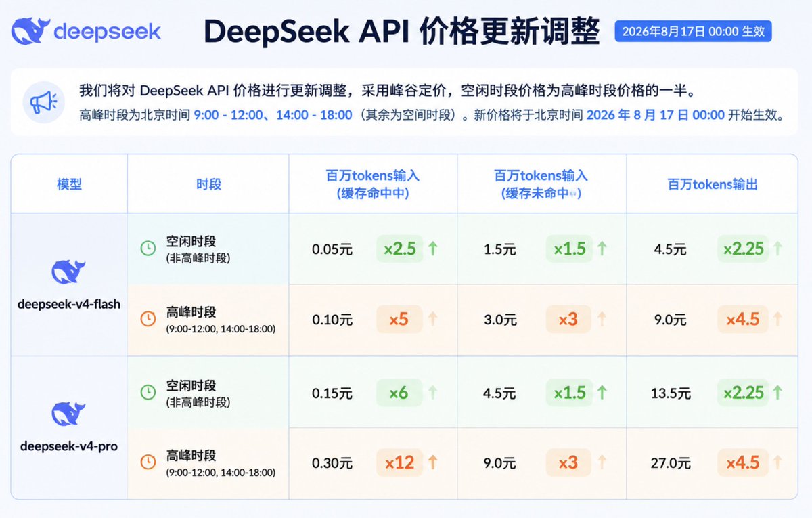
Task: Click '9.0元' cache-miss price in pro peak row
Action: [x=500, y=463]
